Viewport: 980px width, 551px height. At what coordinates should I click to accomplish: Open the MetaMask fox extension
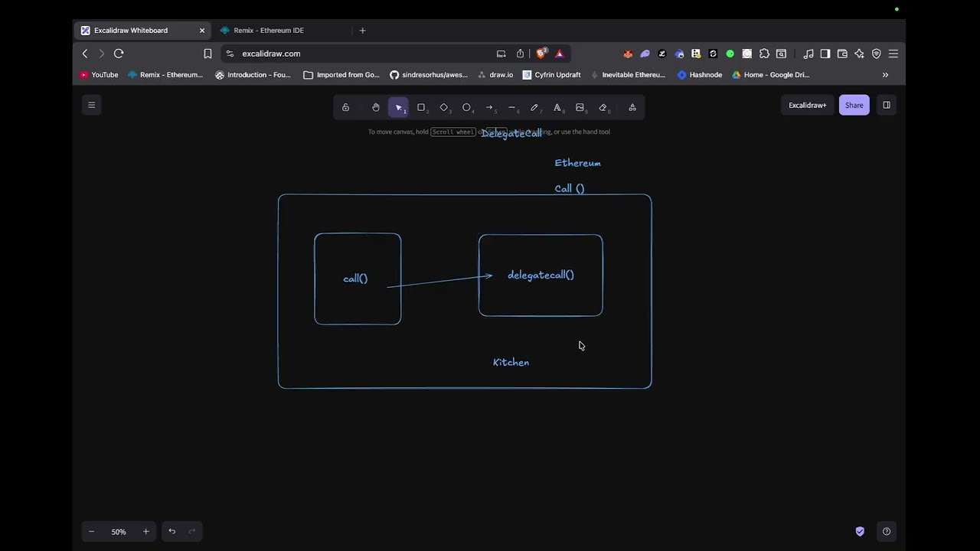coord(628,54)
